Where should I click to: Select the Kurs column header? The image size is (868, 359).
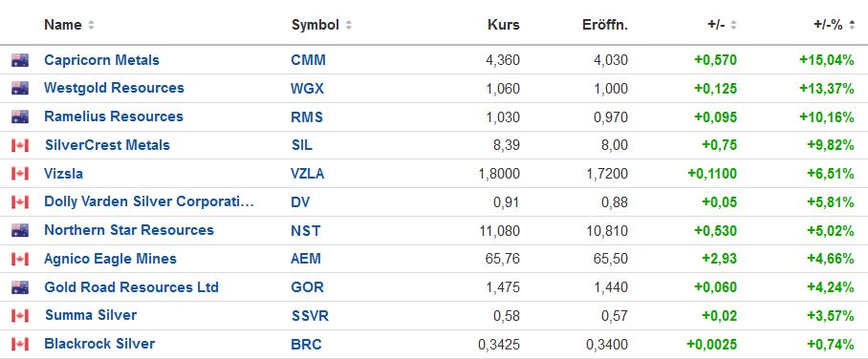tap(503, 25)
